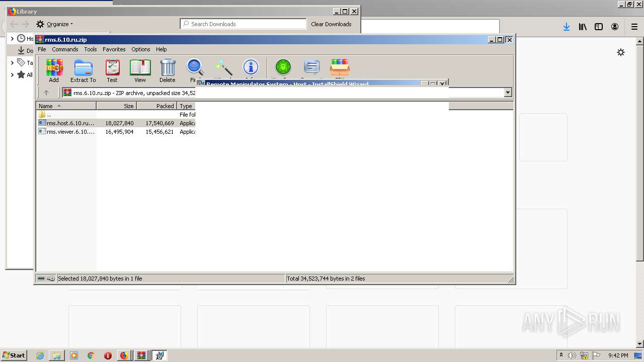Viewport: 644px width, 362px height.
Task: Click the Add icon in WinRAR toolbar
Action: 54,71
